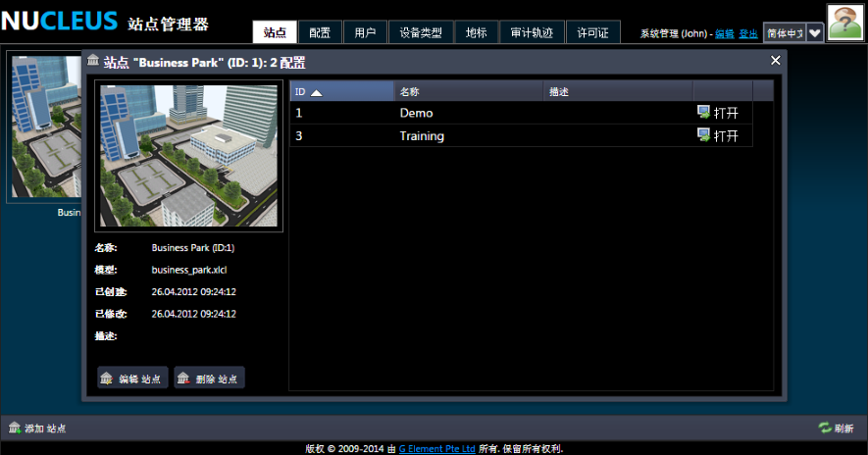Click the language dropdown arrow button
This screenshot has width=868, height=455.
[814, 32]
